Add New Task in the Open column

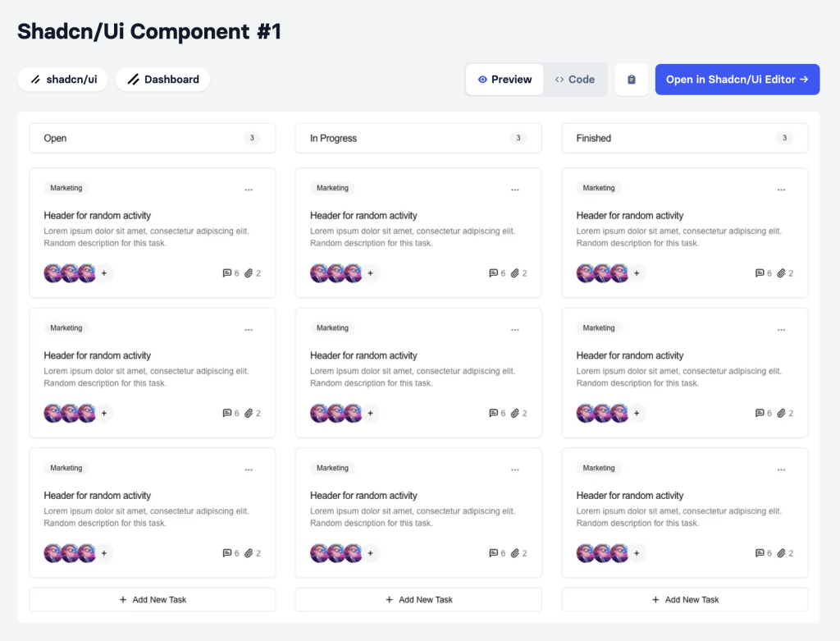tap(152, 599)
